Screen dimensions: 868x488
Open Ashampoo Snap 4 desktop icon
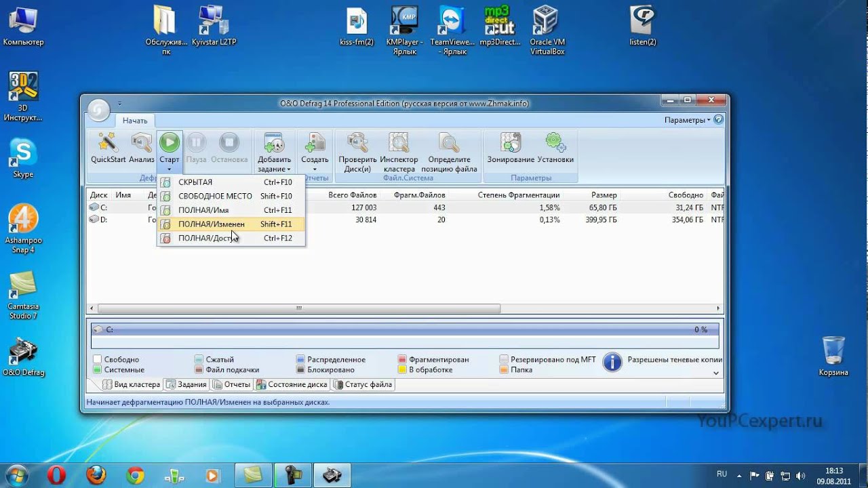point(23,228)
